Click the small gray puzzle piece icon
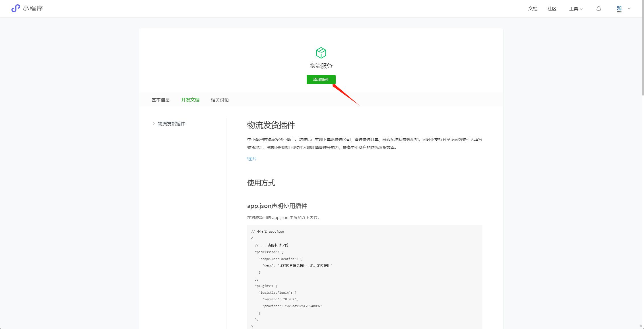 point(640,326)
